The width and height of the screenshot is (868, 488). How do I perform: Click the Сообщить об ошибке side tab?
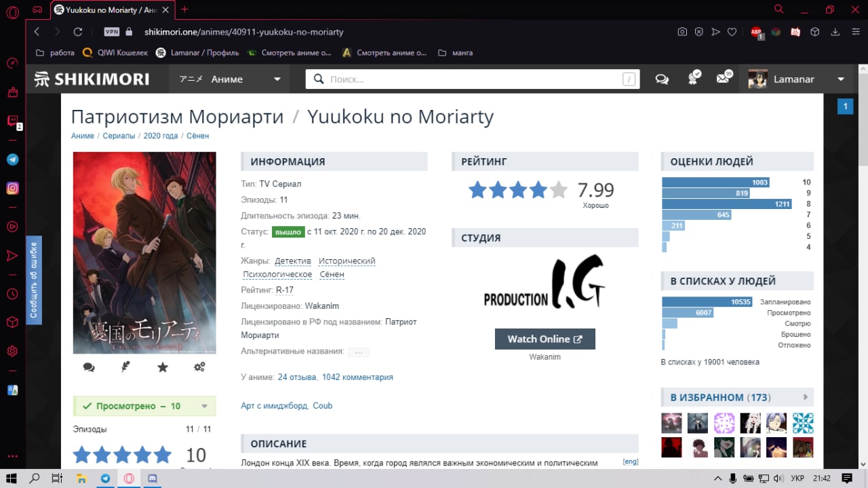(x=34, y=280)
